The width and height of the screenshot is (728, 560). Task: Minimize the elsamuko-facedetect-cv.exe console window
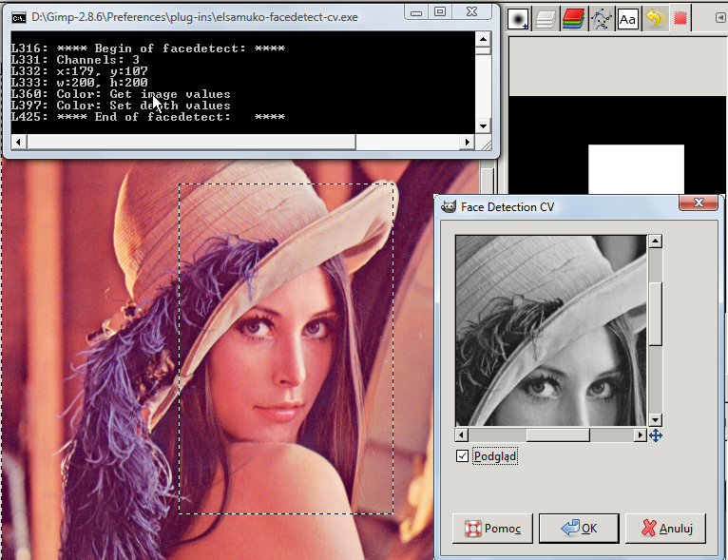click(x=416, y=13)
